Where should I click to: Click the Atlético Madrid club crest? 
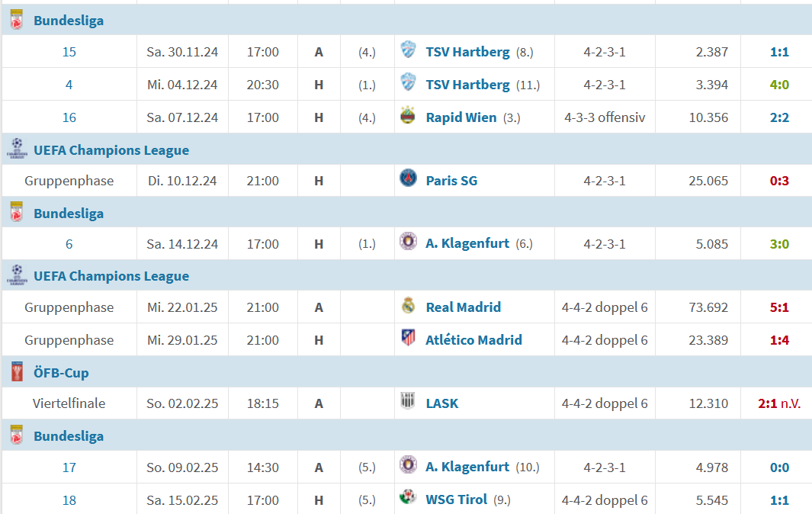tap(408, 337)
